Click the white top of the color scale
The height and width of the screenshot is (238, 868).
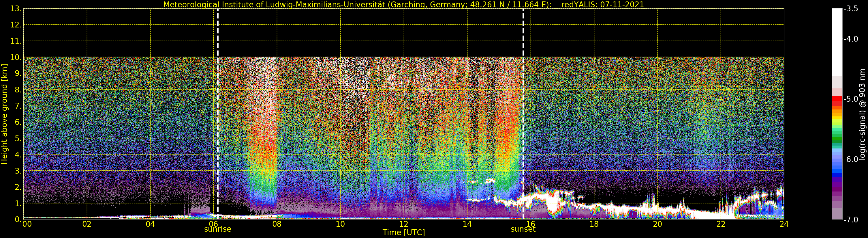837,40
